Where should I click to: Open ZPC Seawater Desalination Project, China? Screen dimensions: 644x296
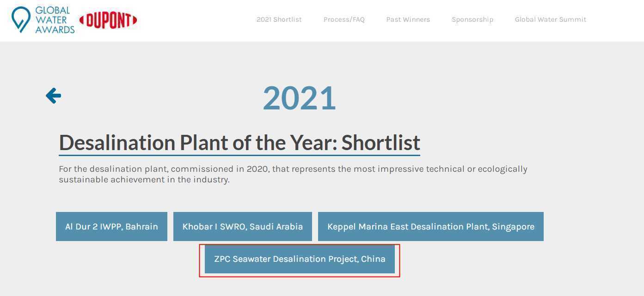pyautogui.click(x=300, y=259)
